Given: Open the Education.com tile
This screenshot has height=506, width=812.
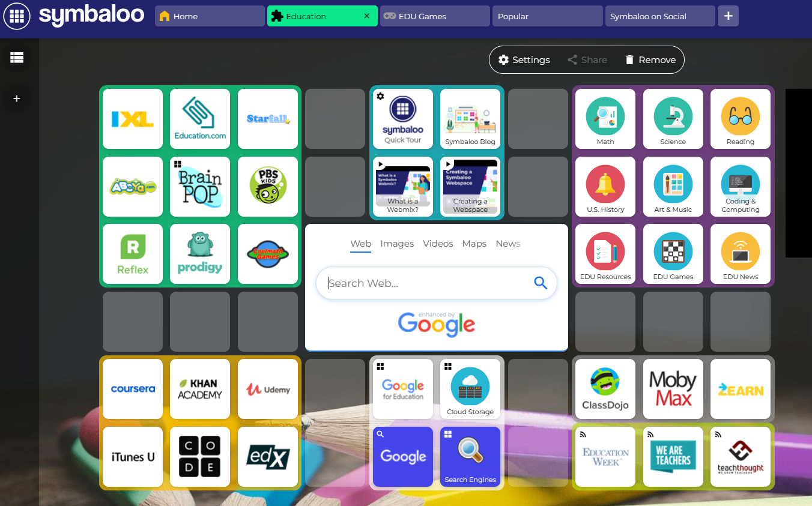Looking at the screenshot, I should pos(200,119).
